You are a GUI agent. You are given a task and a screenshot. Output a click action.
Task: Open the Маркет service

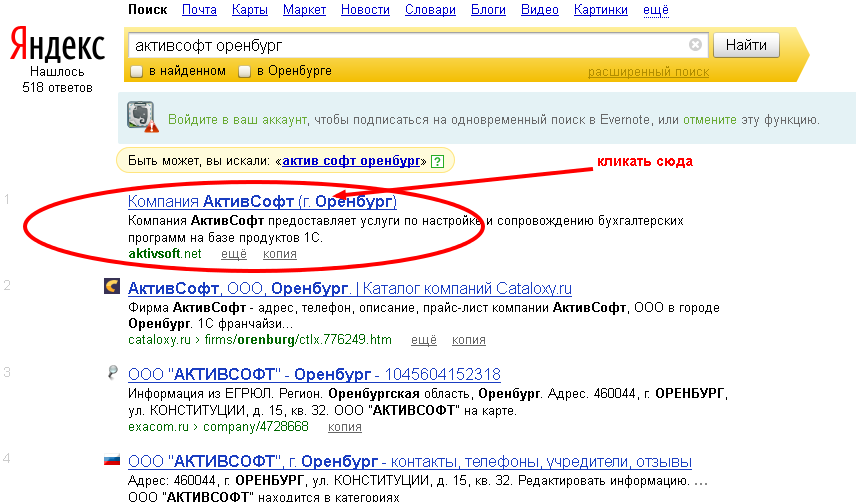coord(304,10)
